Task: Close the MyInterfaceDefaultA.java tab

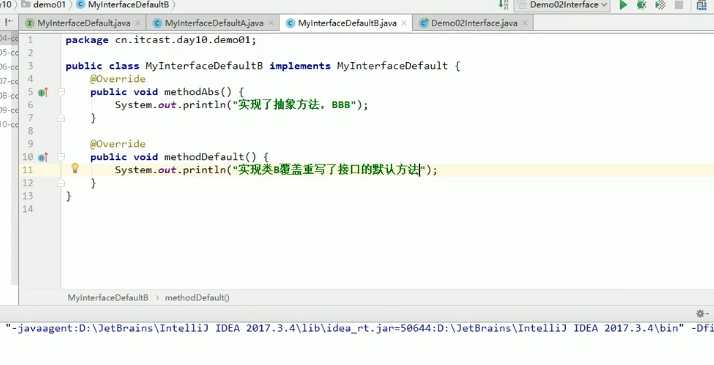Action: point(271,23)
